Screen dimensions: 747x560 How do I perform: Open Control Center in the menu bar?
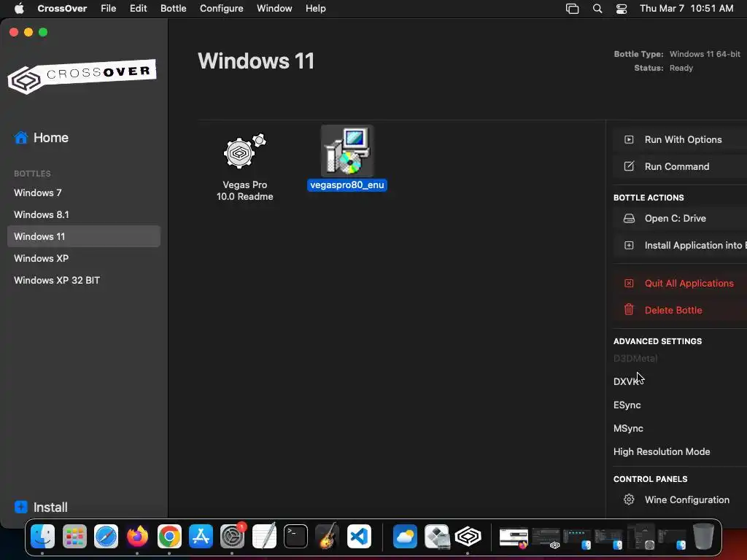pyautogui.click(x=622, y=9)
